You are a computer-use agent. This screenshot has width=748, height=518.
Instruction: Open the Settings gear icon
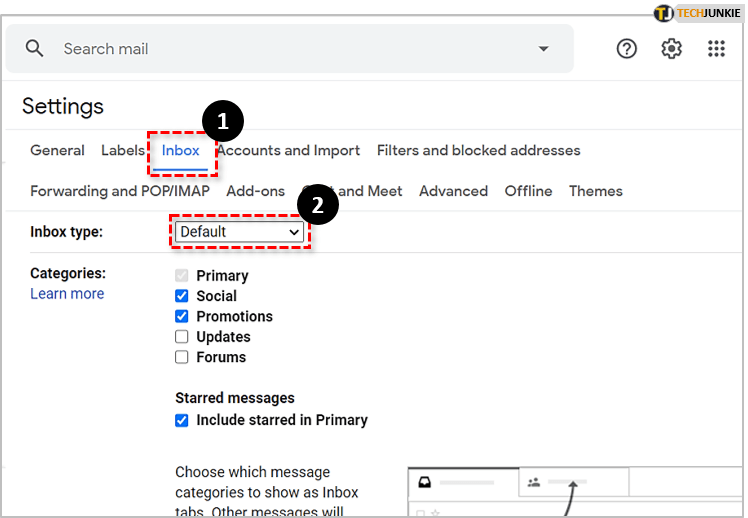672,49
